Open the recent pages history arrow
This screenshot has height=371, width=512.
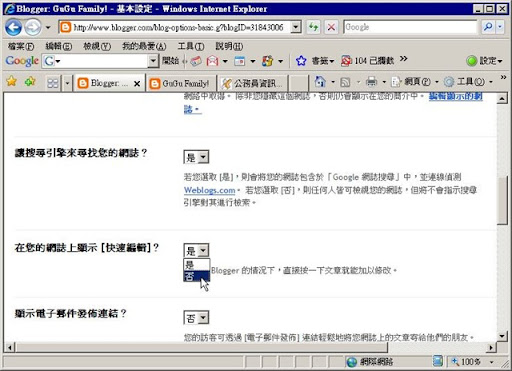(48, 28)
